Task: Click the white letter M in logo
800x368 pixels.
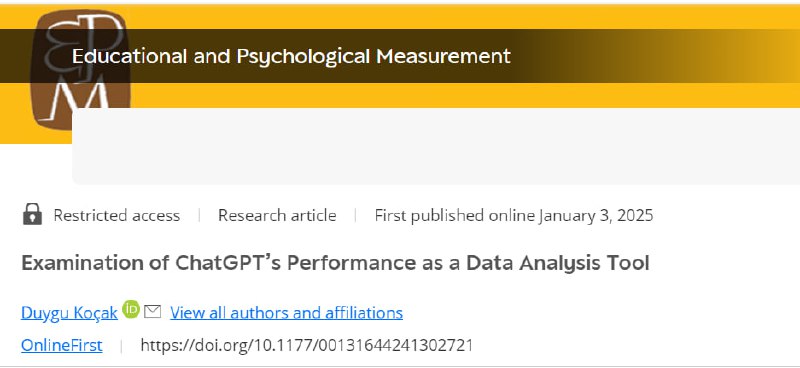Action: (82, 101)
